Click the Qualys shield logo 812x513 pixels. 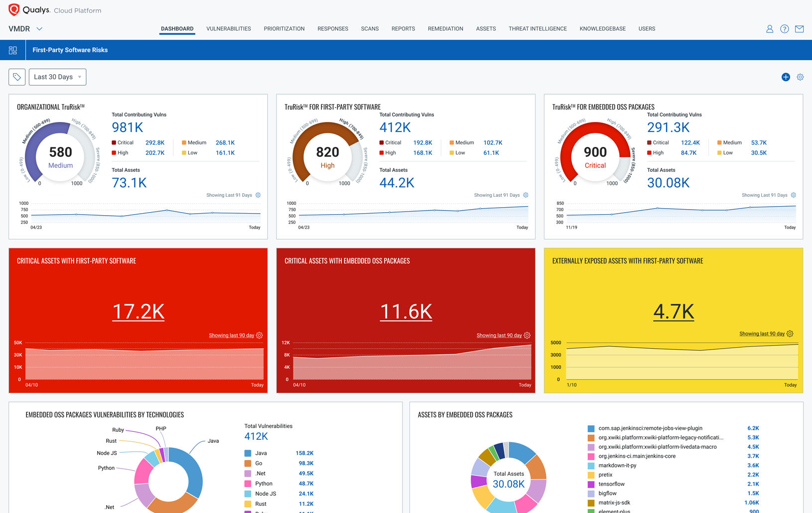(x=14, y=10)
